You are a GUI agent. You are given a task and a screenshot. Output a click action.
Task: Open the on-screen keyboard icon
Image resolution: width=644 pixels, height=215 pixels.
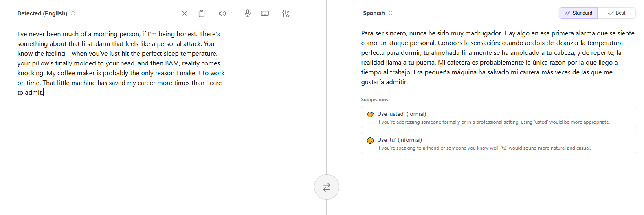click(265, 13)
